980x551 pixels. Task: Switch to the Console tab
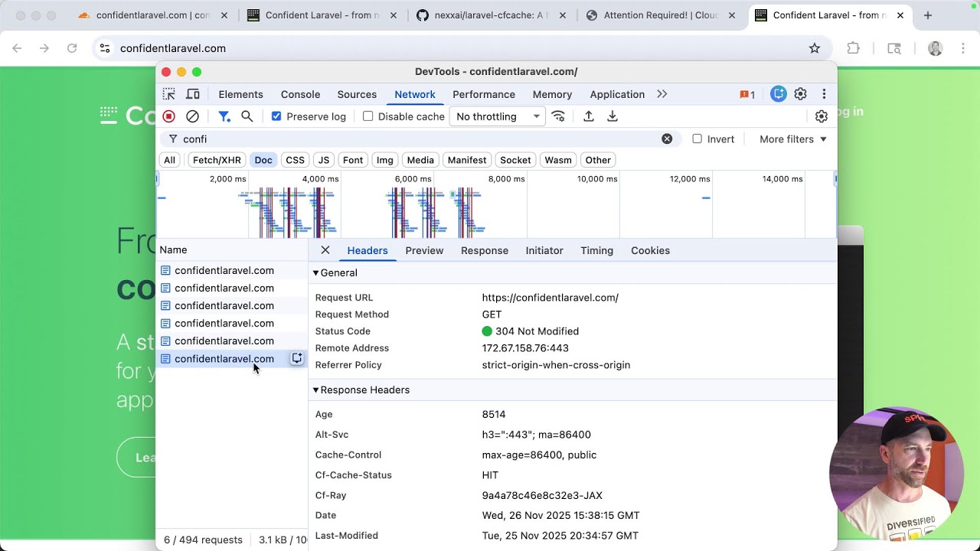click(300, 94)
